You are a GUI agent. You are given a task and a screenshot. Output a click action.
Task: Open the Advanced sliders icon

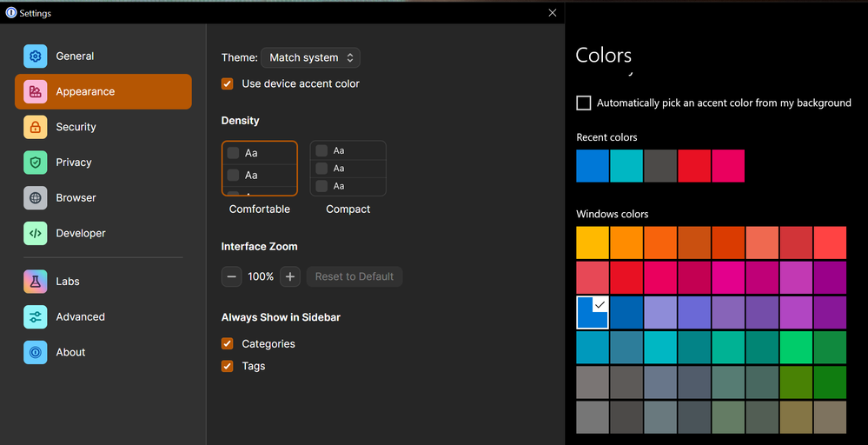pyautogui.click(x=36, y=317)
